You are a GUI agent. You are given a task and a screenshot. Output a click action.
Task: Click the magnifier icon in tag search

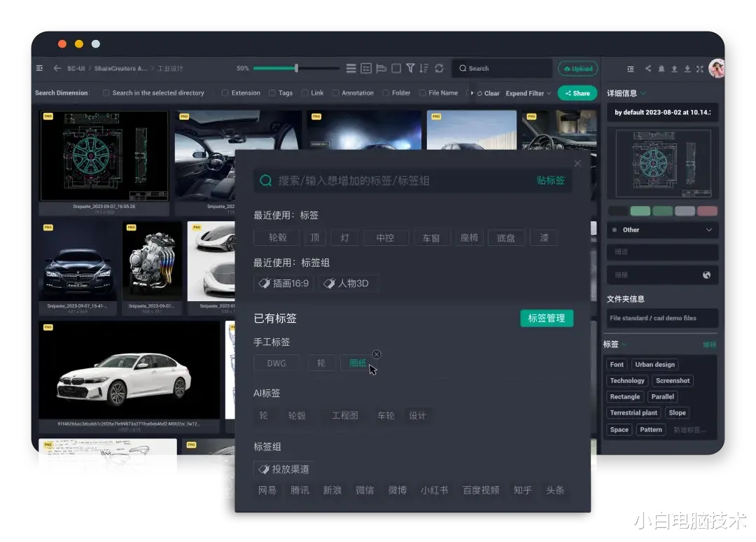pyautogui.click(x=266, y=181)
